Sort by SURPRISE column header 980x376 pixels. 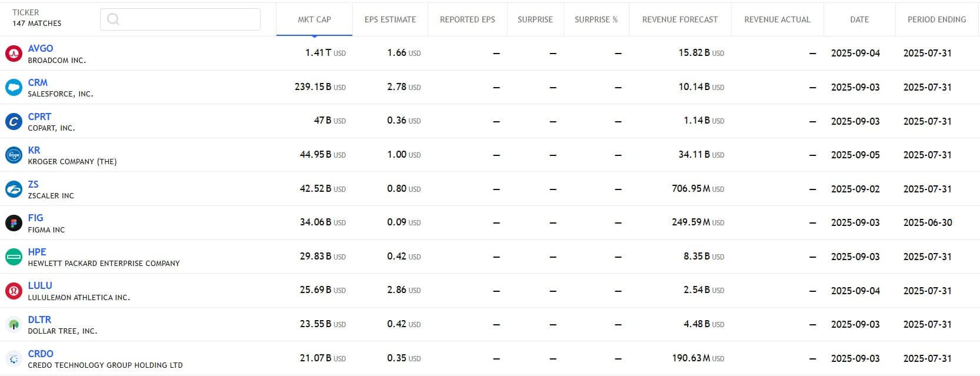(535, 19)
